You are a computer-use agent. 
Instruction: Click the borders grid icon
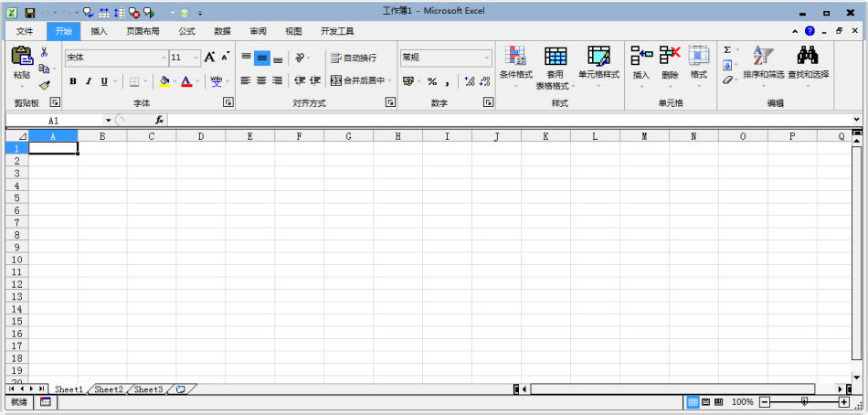point(134,82)
